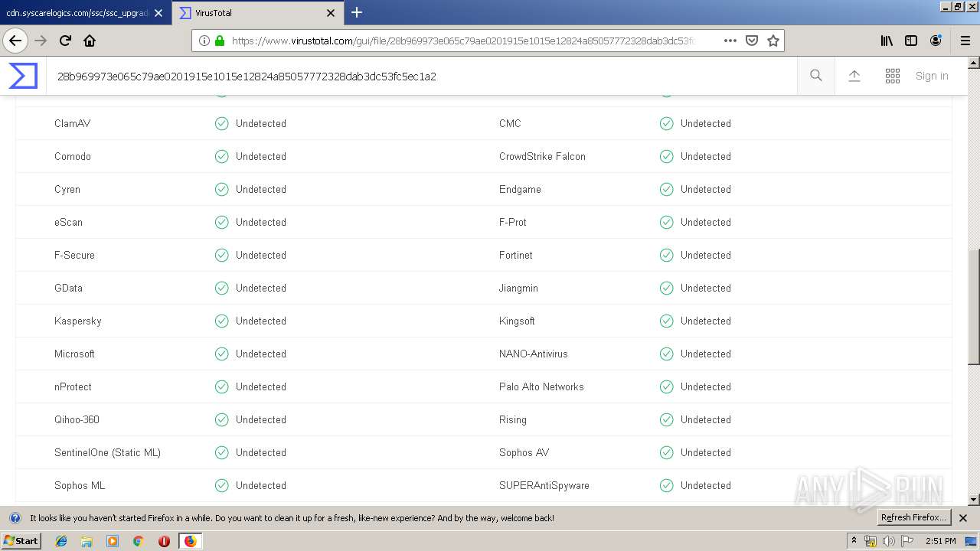The height and width of the screenshot is (551, 980).
Task: Click the Palo Alto Networks engine name
Action: (541, 386)
